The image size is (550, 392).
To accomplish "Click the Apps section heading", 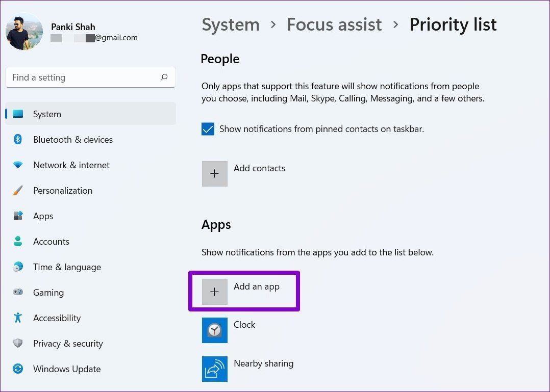I will pos(216,225).
